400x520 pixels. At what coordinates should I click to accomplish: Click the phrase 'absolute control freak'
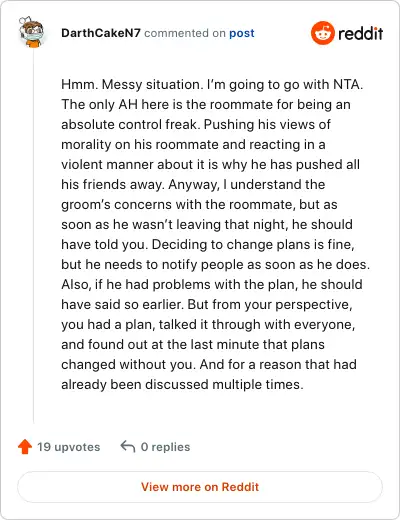coord(129,124)
